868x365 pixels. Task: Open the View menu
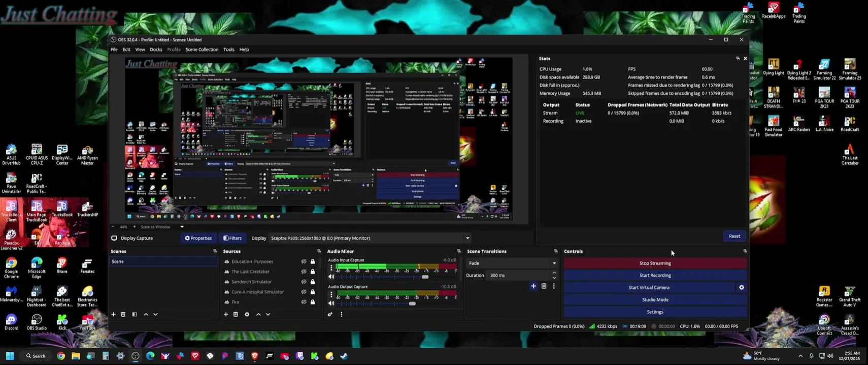coord(140,50)
